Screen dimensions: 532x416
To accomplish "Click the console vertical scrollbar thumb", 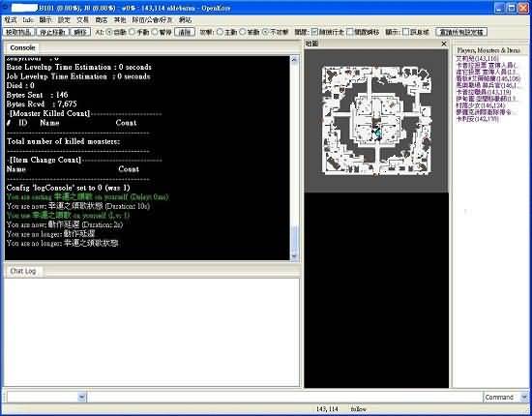I will coord(294,238).
